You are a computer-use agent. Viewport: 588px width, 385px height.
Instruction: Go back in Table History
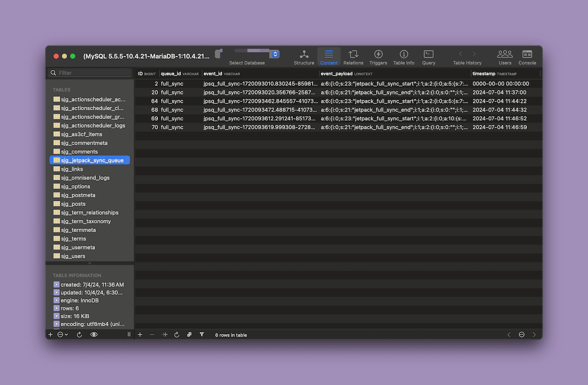460,54
